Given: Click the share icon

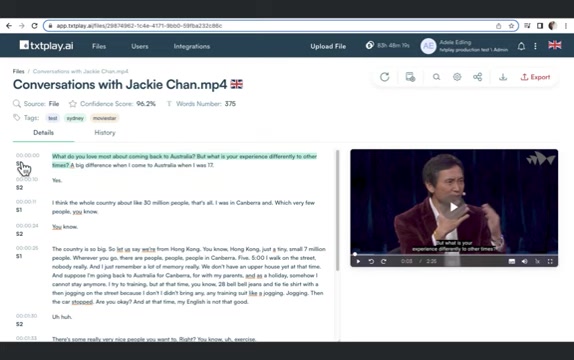Looking at the screenshot, I should point(477,77).
